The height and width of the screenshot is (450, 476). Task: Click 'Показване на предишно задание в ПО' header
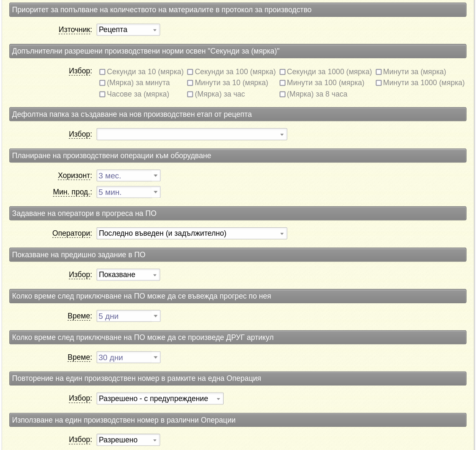coord(238,255)
